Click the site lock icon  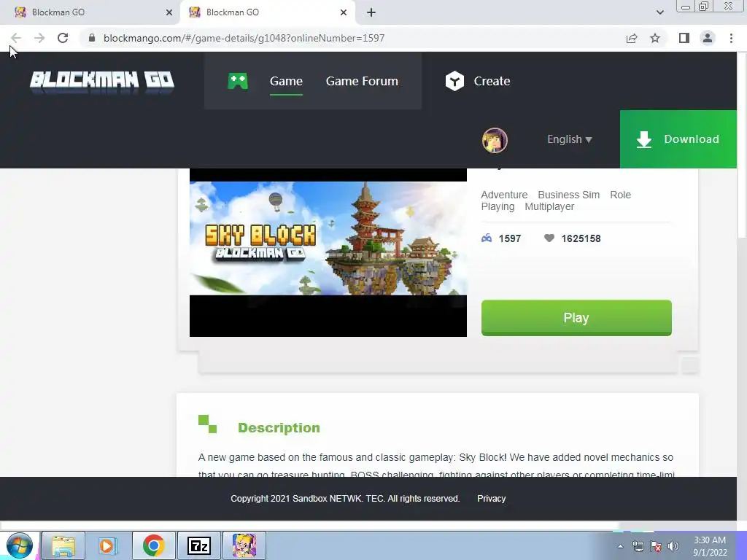click(92, 38)
